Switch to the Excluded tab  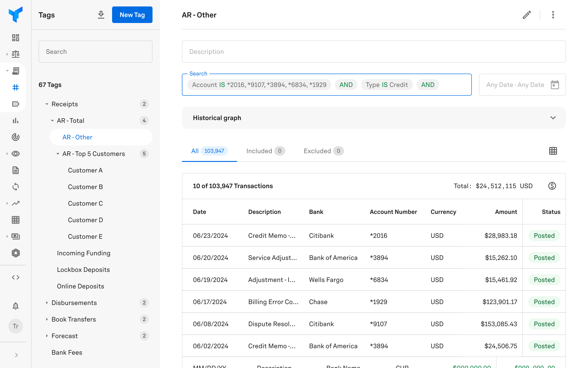(x=324, y=151)
